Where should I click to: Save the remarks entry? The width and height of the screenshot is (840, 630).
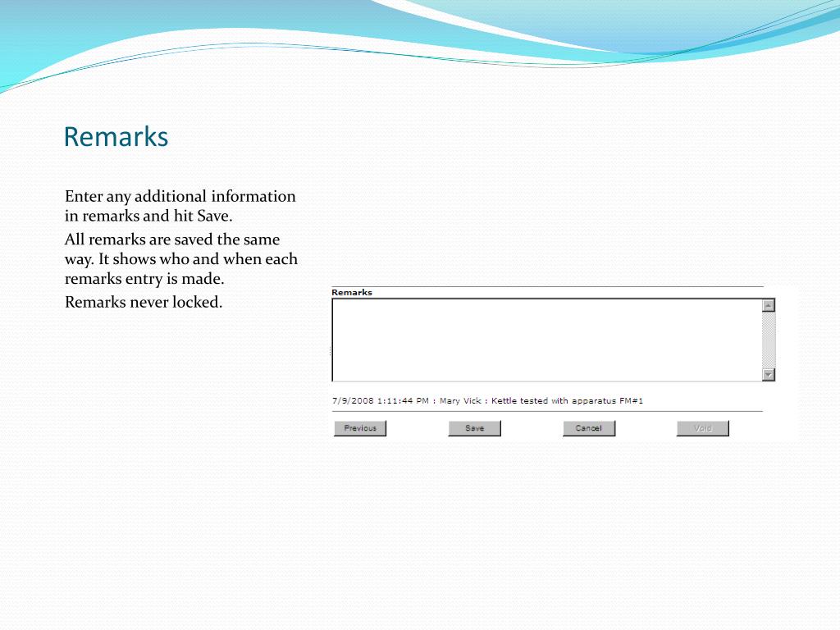[475, 428]
